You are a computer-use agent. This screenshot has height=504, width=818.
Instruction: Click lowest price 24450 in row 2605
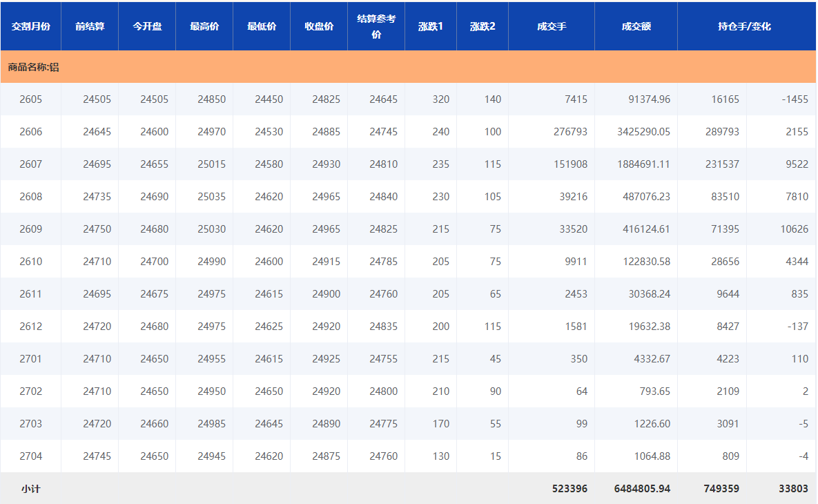(x=269, y=99)
